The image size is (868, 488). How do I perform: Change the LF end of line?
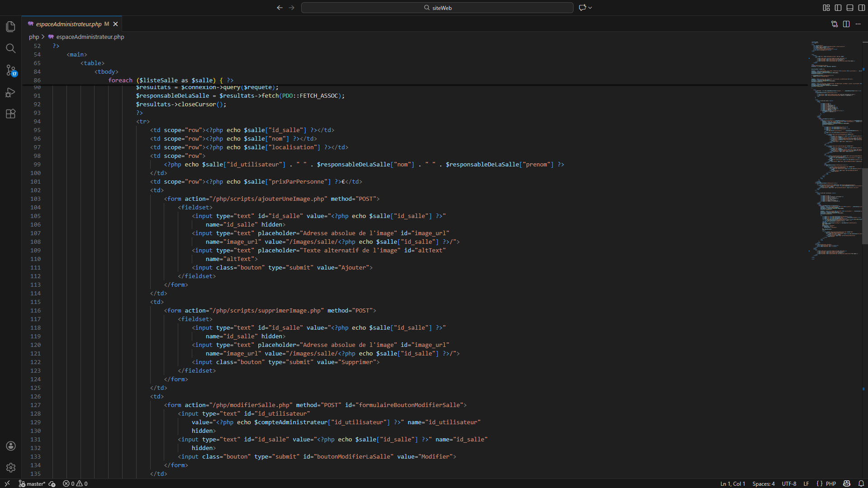(806, 483)
